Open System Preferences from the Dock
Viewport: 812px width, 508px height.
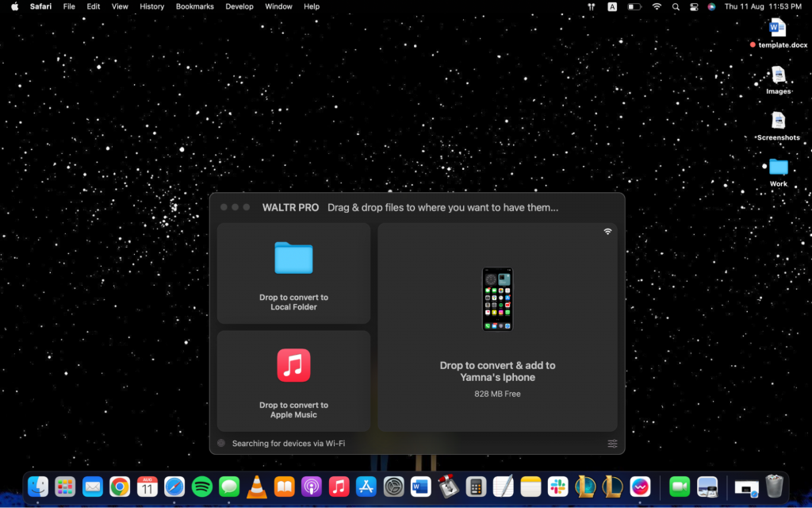393,487
